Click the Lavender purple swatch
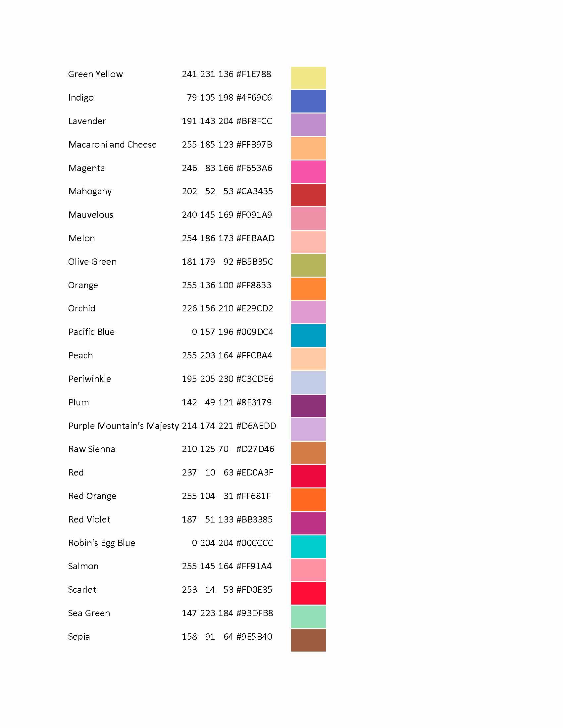The width and height of the screenshot is (563, 728). point(308,125)
